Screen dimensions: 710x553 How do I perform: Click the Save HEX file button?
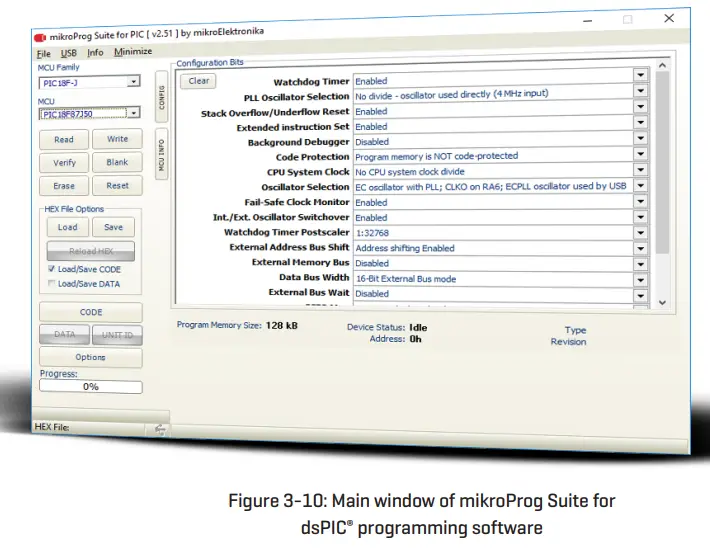point(113,227)
